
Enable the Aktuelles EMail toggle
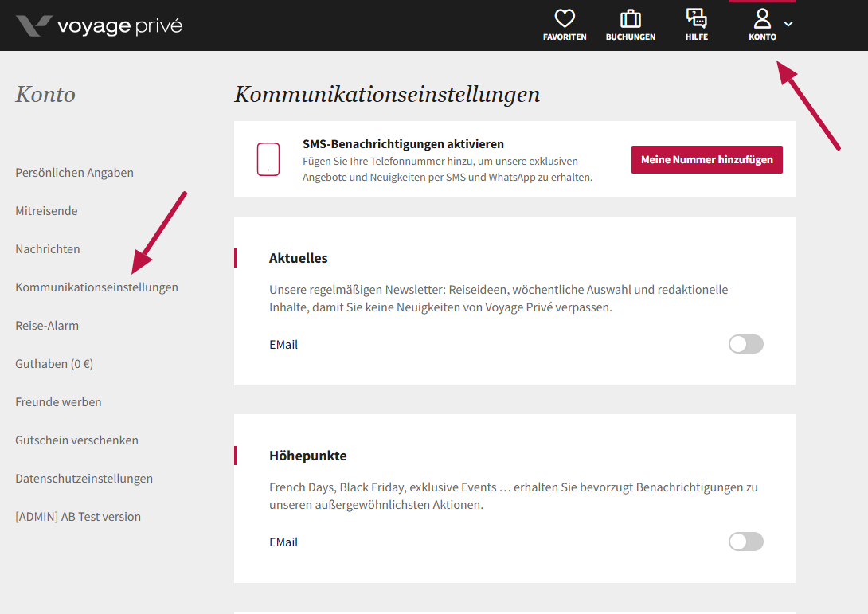(745, 344)
